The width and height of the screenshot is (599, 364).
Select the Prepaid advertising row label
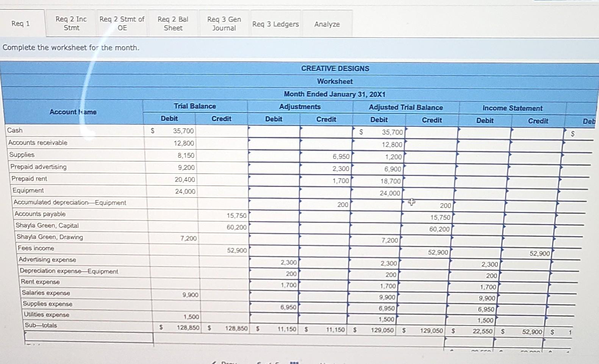pyautogui.click(x=38, y=166)
